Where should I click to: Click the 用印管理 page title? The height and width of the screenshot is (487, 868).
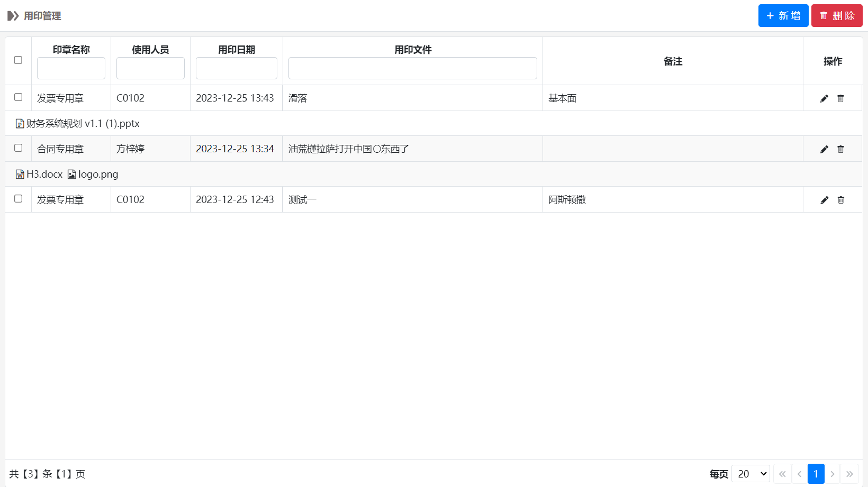(42, 16)
